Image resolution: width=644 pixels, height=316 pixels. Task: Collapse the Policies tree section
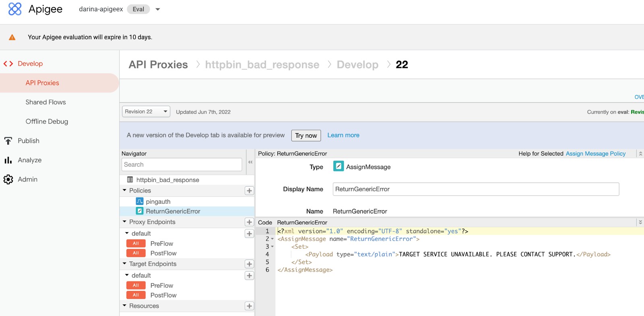(125, 190)
